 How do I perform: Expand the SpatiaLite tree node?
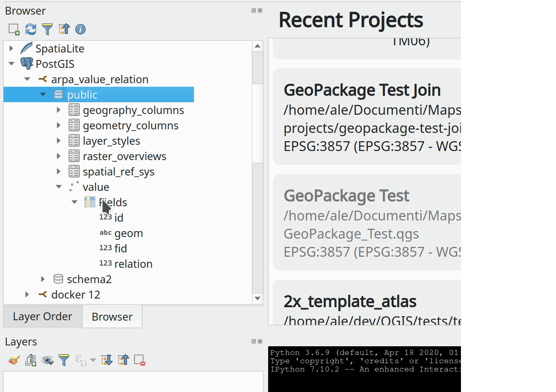tap(11, 49)
